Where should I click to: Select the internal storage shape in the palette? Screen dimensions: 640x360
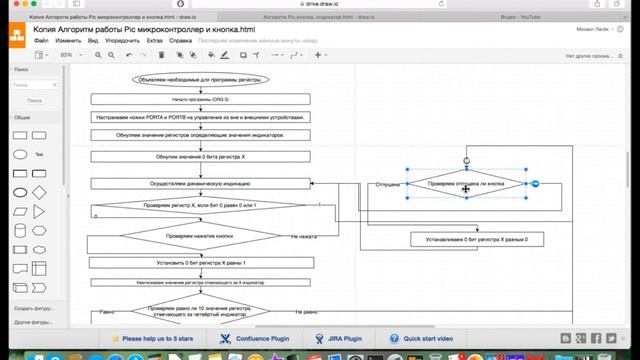(39, 269)
